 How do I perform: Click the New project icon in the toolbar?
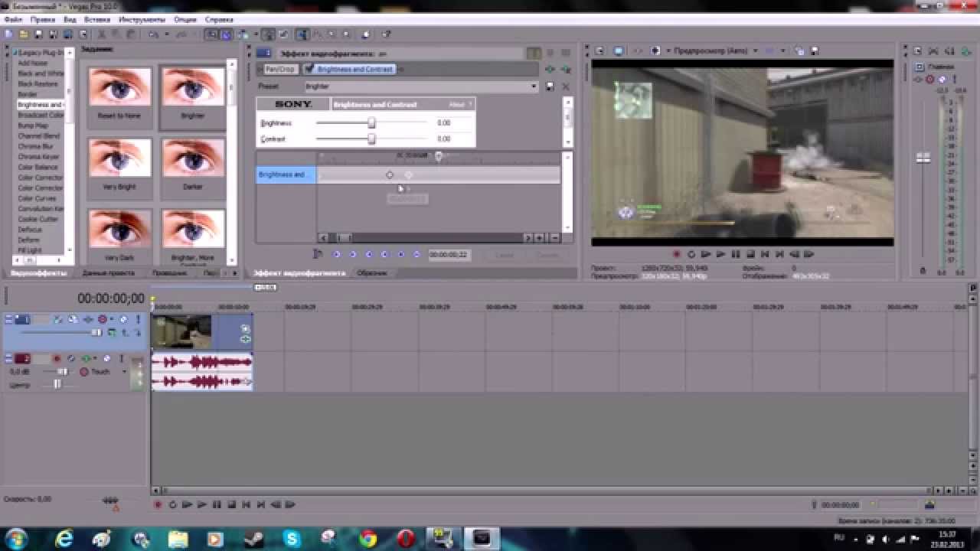coord(8,34)
